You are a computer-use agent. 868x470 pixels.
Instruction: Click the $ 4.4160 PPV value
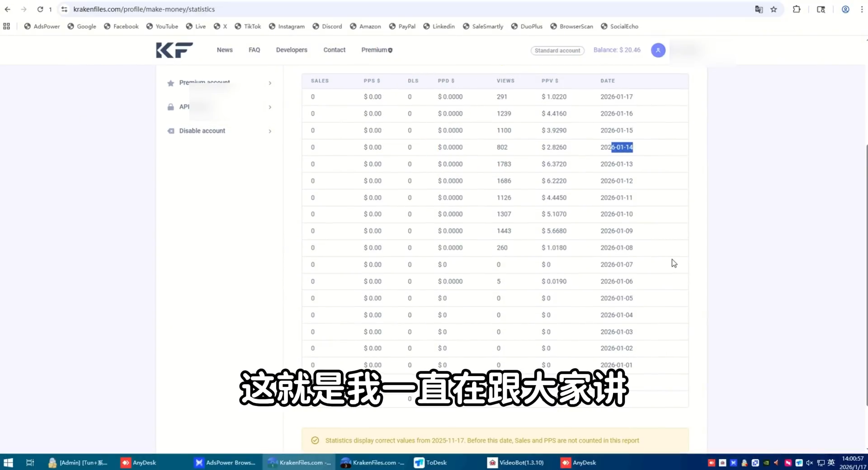[554, 113]
